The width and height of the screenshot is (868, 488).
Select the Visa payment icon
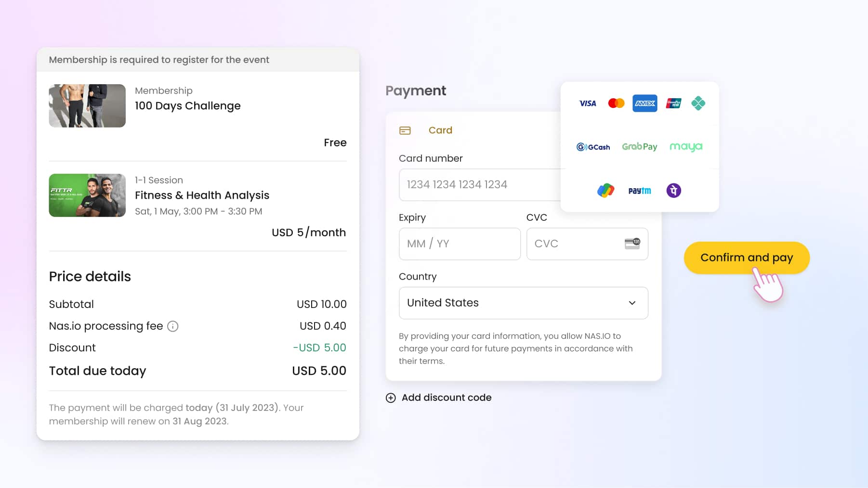click(x=587, y=103)
